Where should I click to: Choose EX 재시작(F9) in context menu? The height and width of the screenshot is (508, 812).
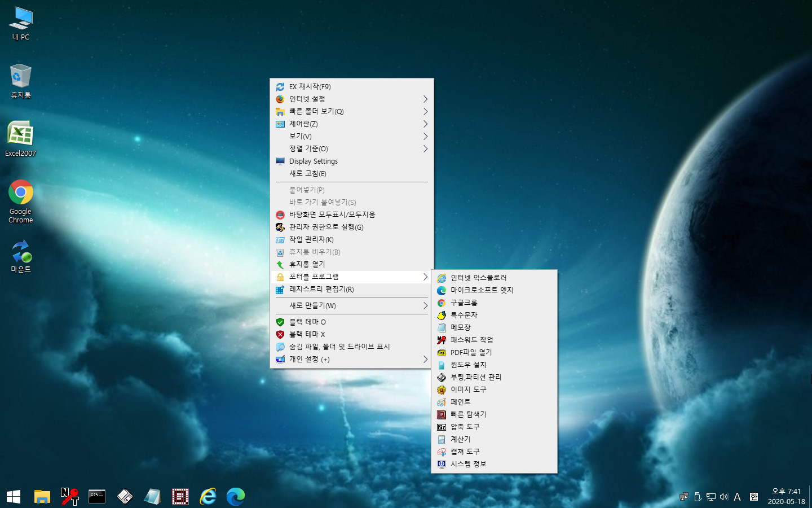click(352, 86)
